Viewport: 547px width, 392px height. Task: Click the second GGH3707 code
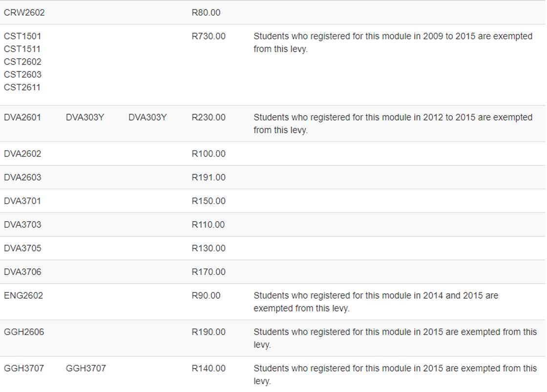86,368
